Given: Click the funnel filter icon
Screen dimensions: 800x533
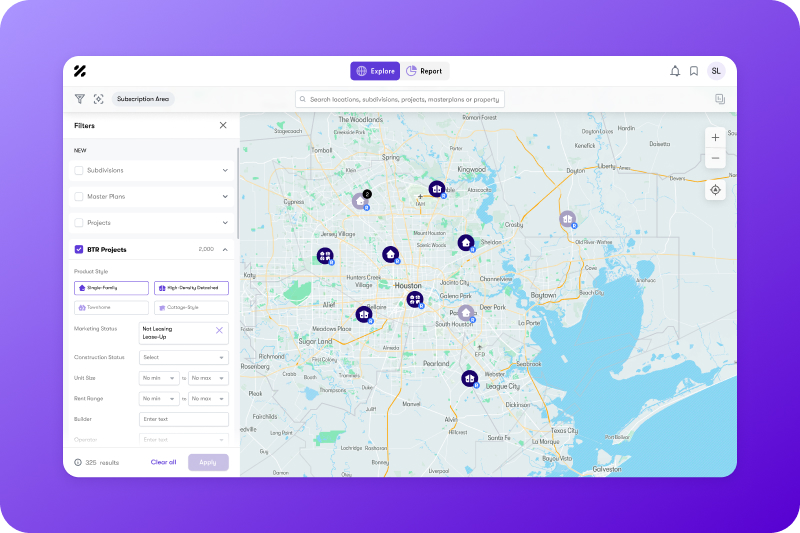Looking at the screenshot, I should point(80,99).
